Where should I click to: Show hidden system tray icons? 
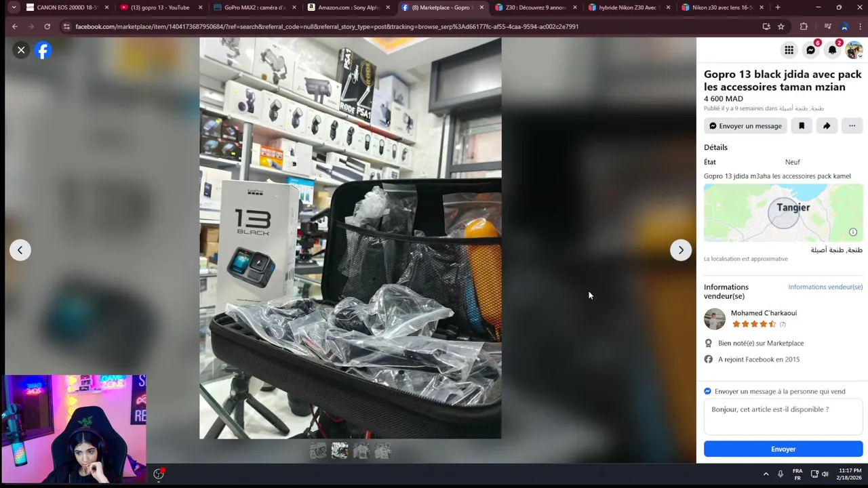pos(766,474)
